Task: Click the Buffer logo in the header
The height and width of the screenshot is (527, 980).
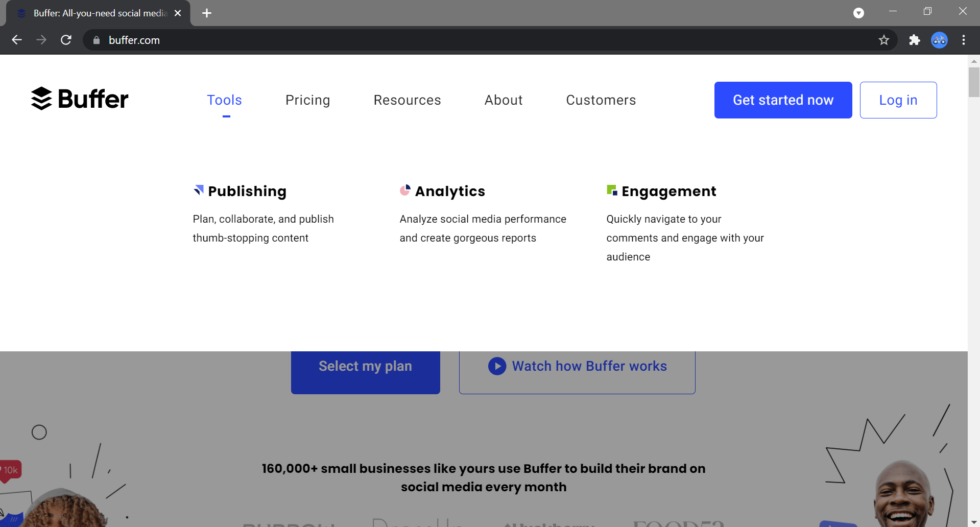Action: (80, 99)
